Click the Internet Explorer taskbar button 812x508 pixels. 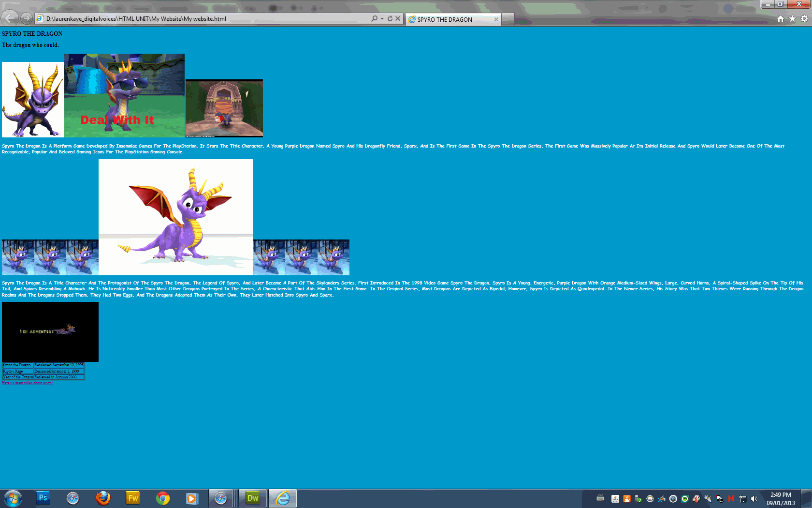[283, 498]
